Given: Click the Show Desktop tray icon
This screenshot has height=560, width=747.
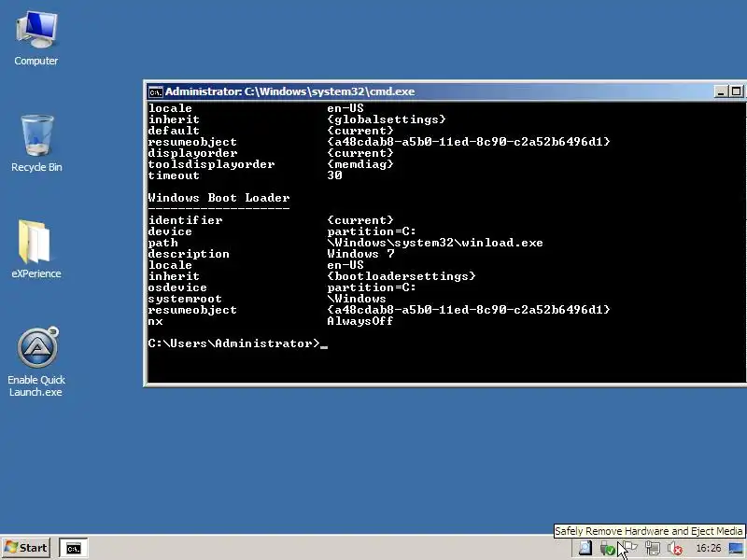Looking at the screenshot, I should click(737, 549).
